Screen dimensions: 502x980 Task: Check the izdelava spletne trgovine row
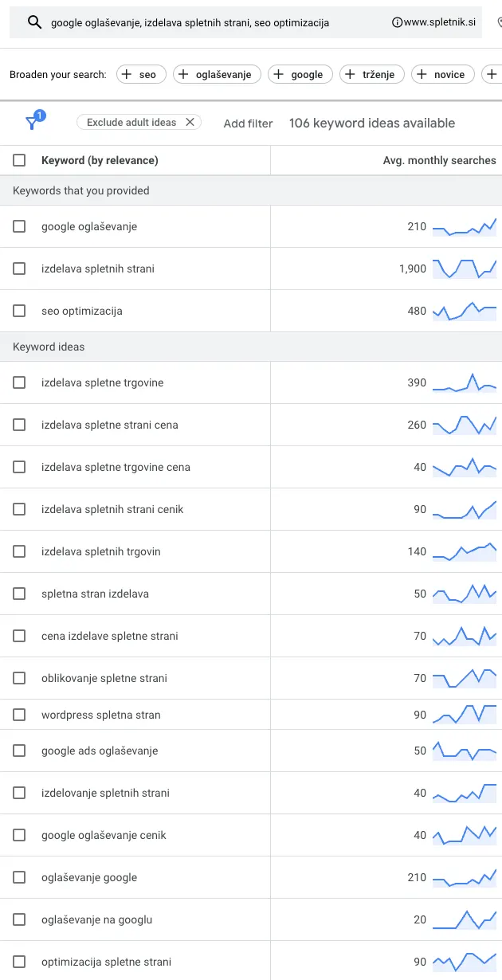[x=19, y=382]
